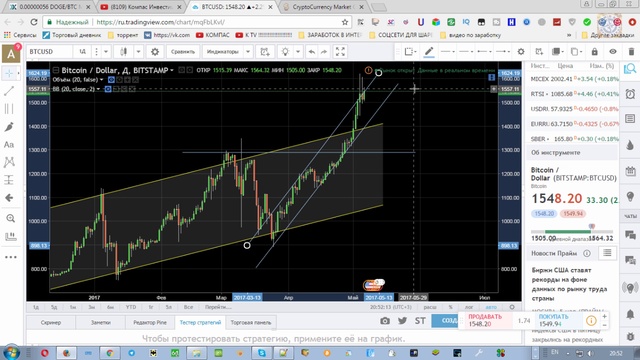
Task: Enter fullscreen chart mode
Action: (x=340, y=52)
